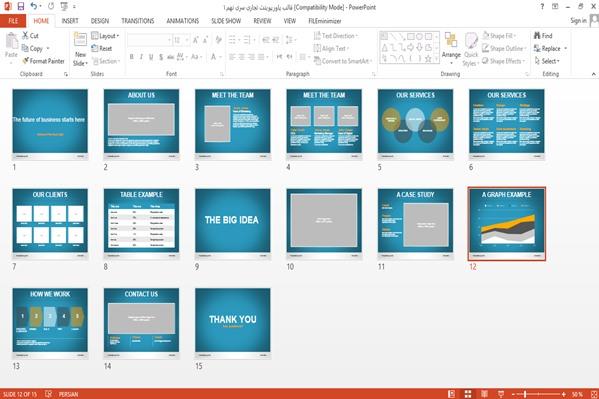Viewport: 599px width, 399px height.
Task: Click the Format Painter tool
Action: click(43, 61)
